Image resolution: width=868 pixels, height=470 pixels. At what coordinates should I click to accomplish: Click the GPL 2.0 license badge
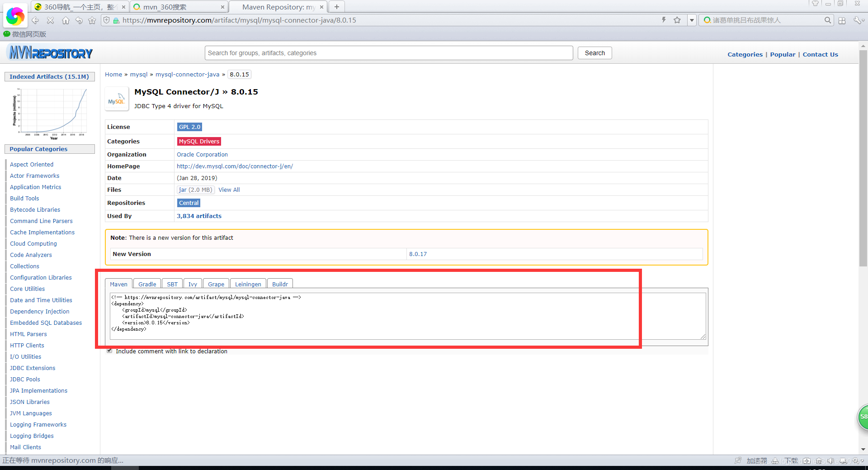pos(189,127)
